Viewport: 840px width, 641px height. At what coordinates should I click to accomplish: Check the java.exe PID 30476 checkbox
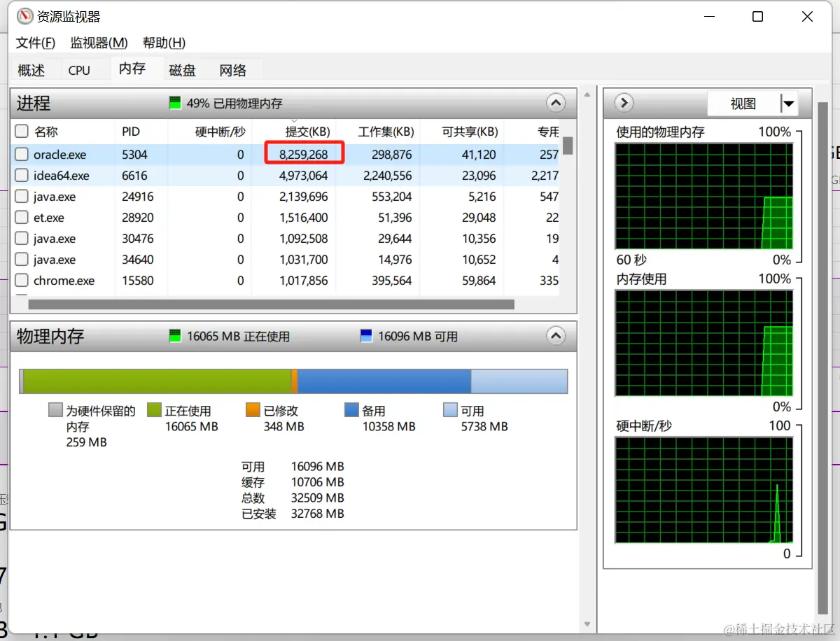[22, 239]
